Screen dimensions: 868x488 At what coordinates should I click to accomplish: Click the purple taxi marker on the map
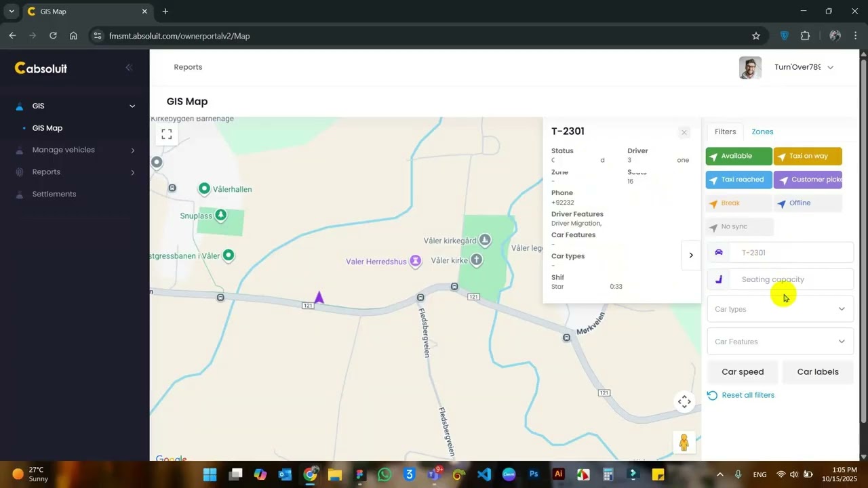click(x=319, y=297)
